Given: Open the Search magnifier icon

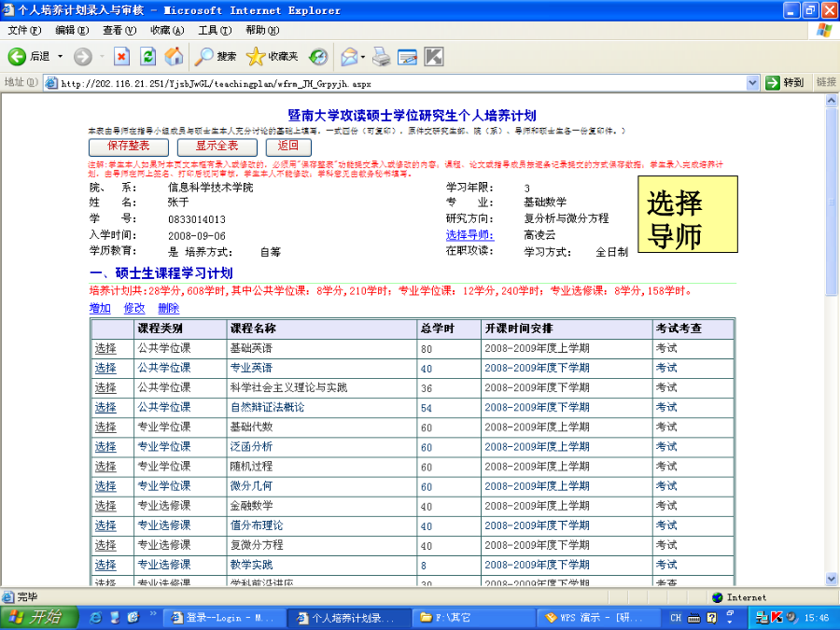Looking at the screenshot, I should click(x=204, y=56).
